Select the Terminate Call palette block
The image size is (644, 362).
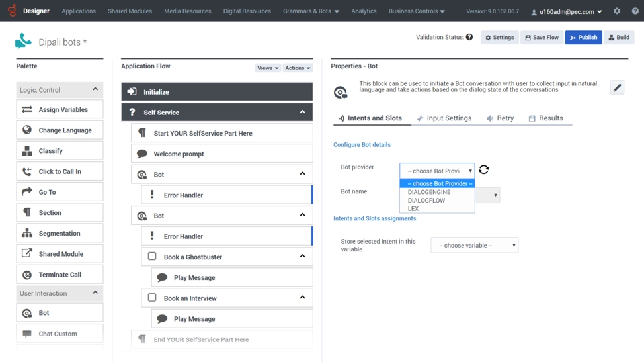pos(60,275)
